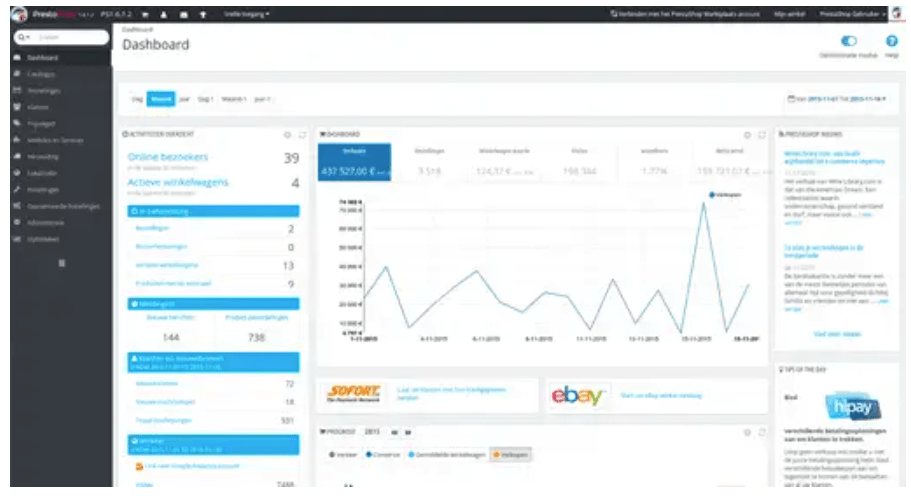Click the Actieve winkelwagens link

click(x=178, y=183)
